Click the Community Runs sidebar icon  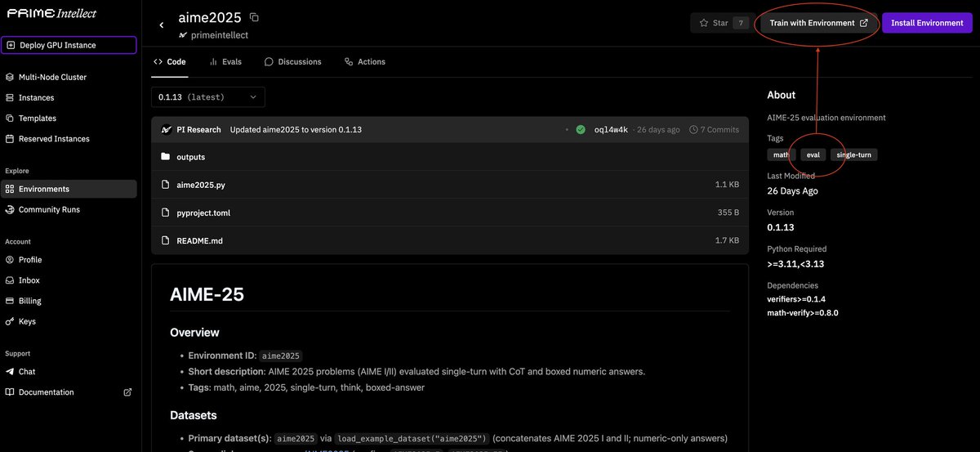pyautogui.click(x=10, y=209)
